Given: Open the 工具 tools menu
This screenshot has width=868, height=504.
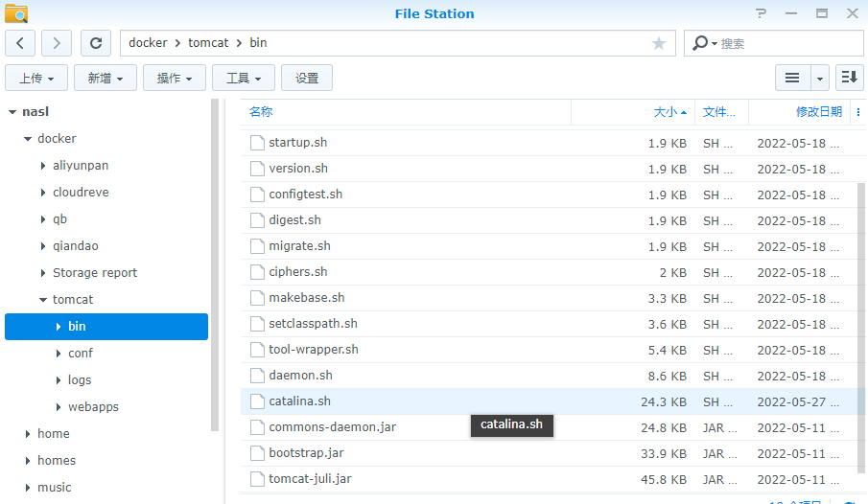Looking at the screenshot, I should coord(244,79).
